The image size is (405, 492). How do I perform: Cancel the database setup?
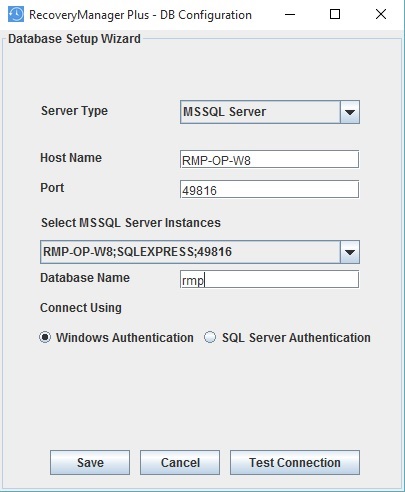pyautogui.click(x=180, y=463)
